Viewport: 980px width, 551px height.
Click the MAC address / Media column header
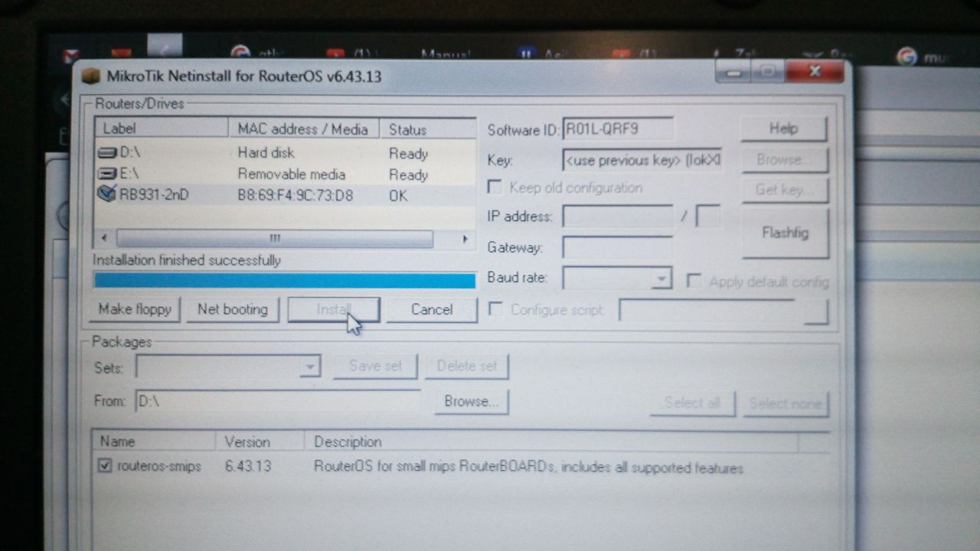pyautogui.click(x=304, y=129)
